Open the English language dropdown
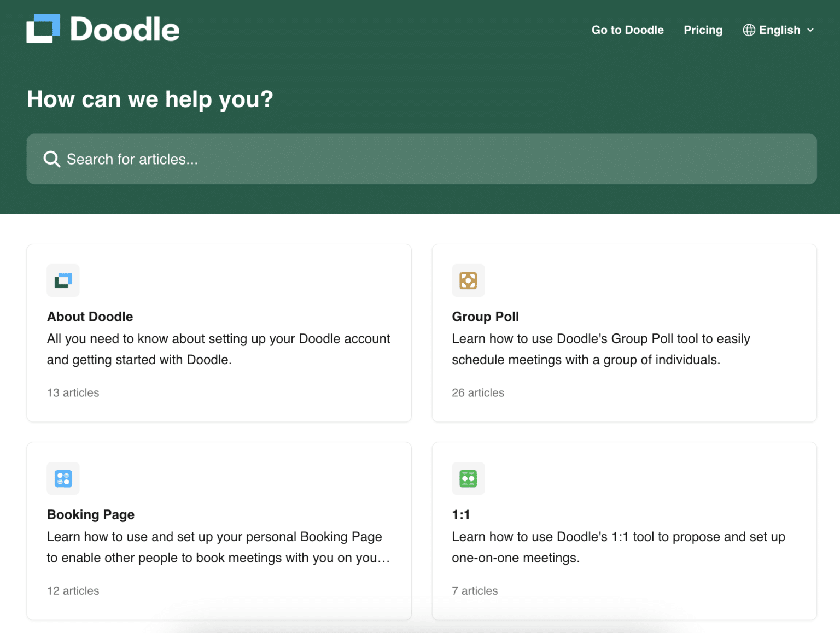Viewport: 840px width, 633px height. point(779,30)
